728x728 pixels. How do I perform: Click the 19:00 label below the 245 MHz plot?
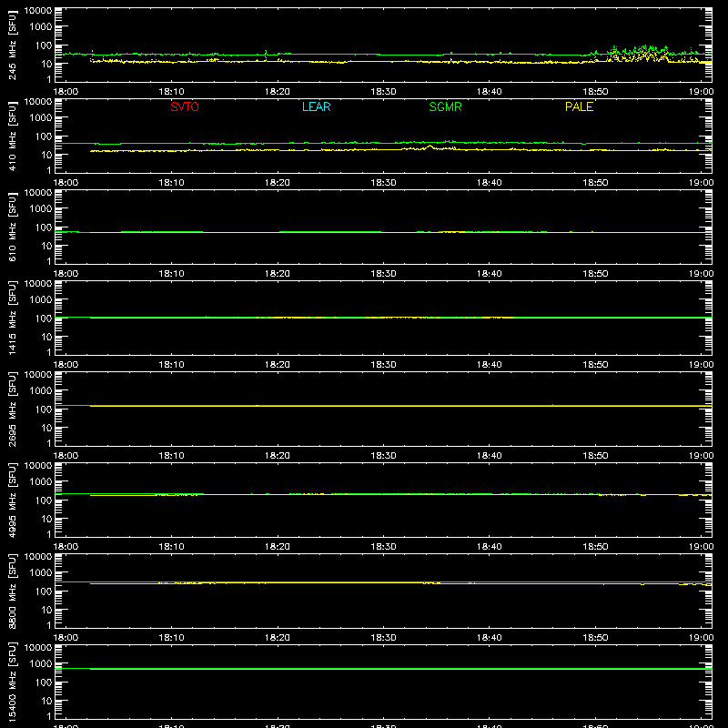tap(701, 92)
